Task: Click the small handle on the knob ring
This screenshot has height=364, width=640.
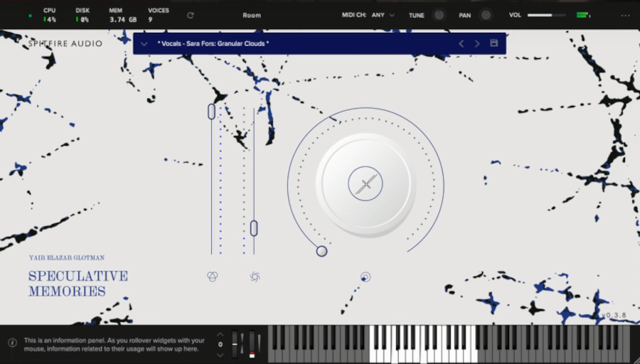Action: pos(321,251)
